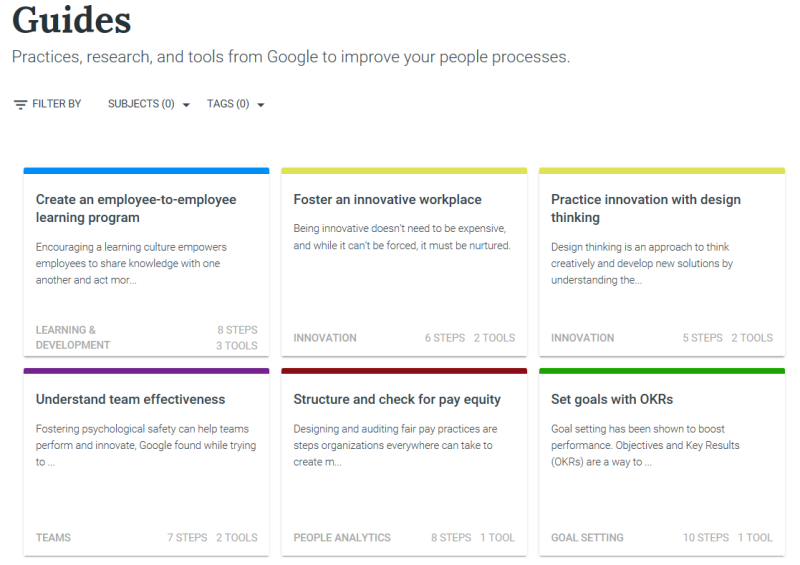
Task: Click the Teams subject label
Action: pos(53,537)
